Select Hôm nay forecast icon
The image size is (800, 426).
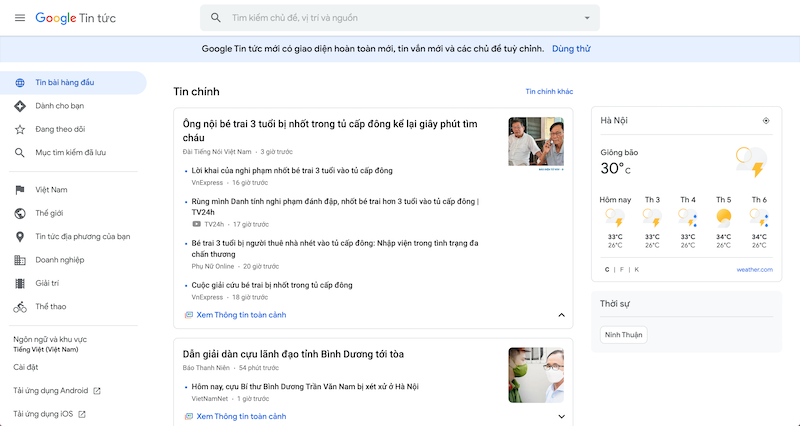tap(615, 218)
